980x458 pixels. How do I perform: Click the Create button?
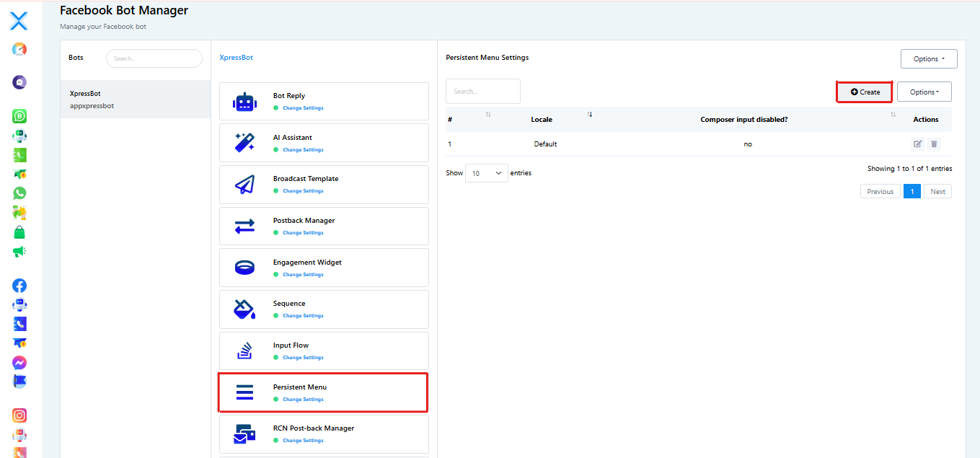[x=865, y=92]
